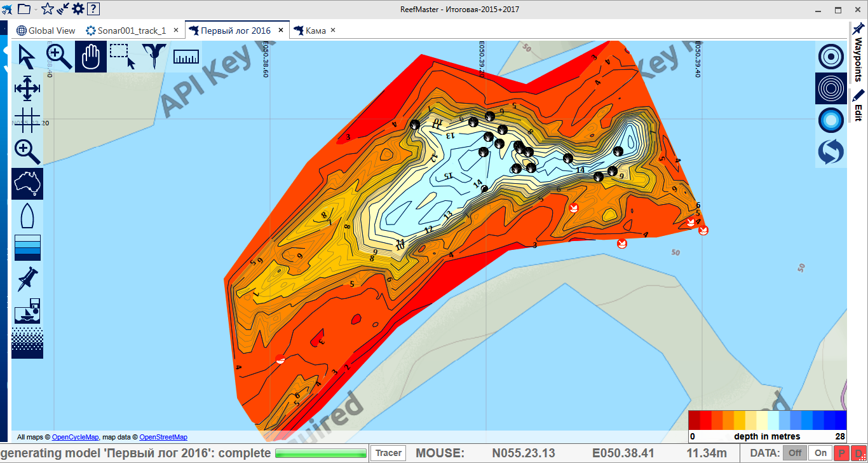This screenshot has height=463, width=868.
Task: Click the Tracer button in status bar
Action: pos(388,453)
